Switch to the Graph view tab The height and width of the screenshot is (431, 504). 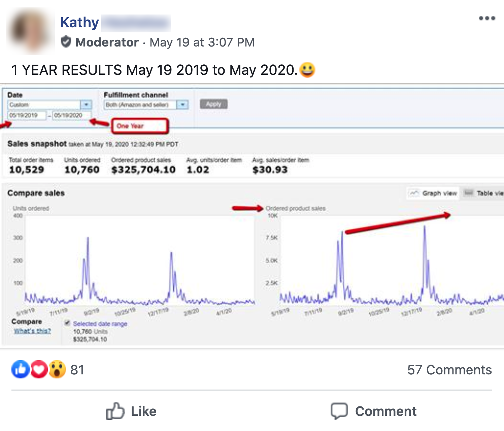[433, 193]
